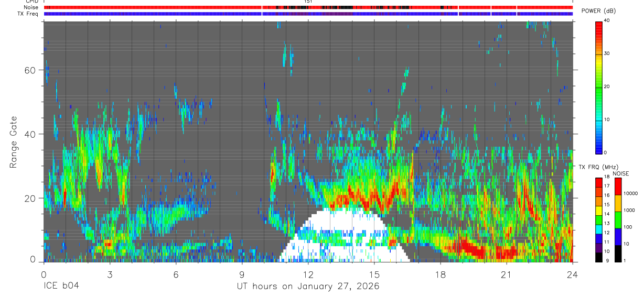
Task: Click the NOISE color scale bar
Action: pos(618,219)
